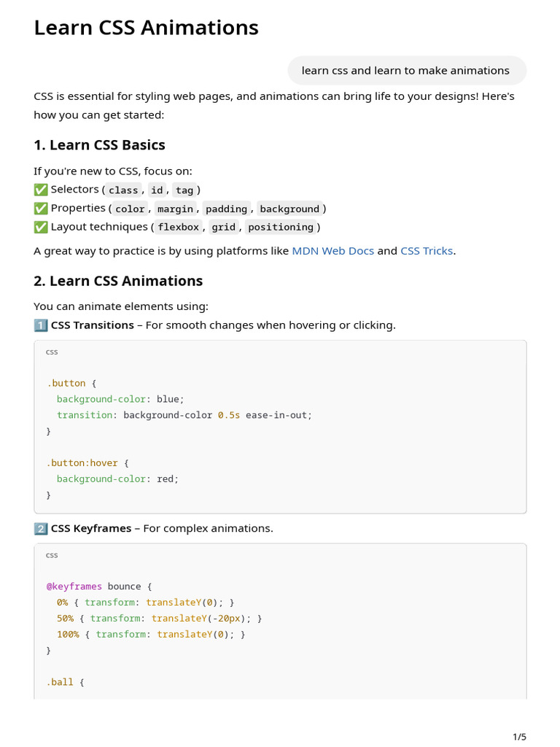
Task: Click the 'class' inline code tag
Action: 123,190
